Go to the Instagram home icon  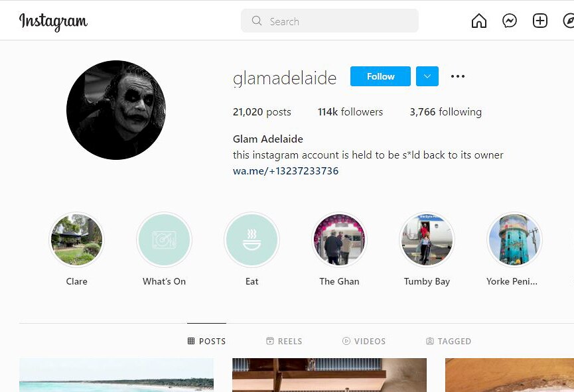tap(479, 21)
